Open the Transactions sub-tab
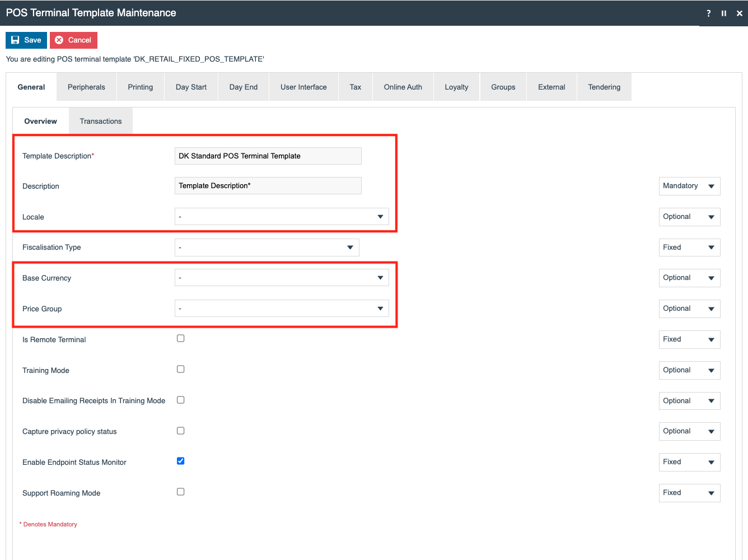 101,121
